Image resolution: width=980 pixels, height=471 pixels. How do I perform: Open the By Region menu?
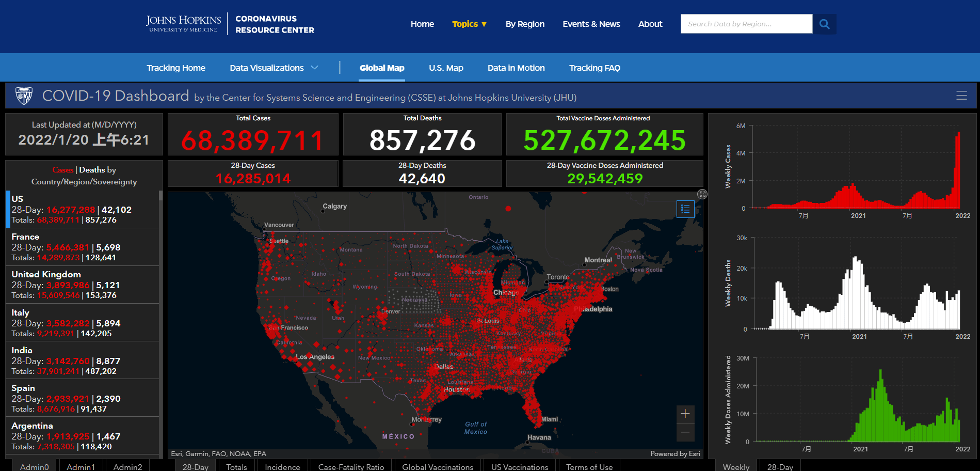[525, 24]
